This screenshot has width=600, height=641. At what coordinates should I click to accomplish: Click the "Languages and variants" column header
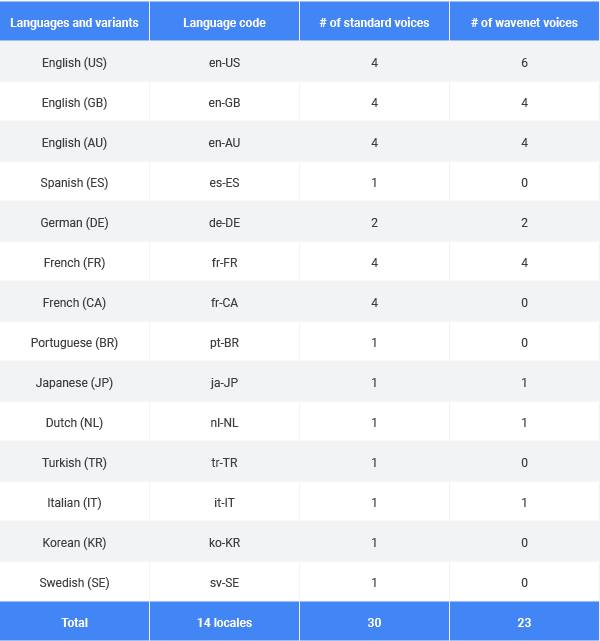(74, 22)
